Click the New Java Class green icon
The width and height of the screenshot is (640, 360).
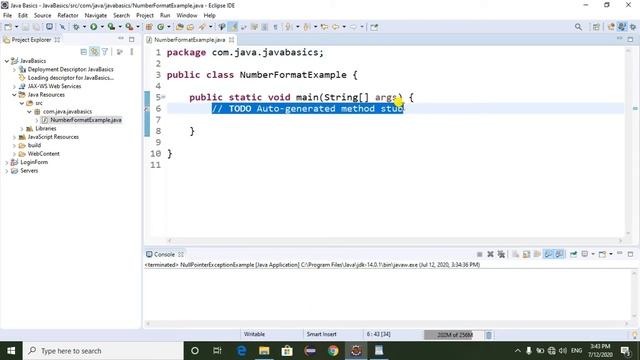pos(160,27)
